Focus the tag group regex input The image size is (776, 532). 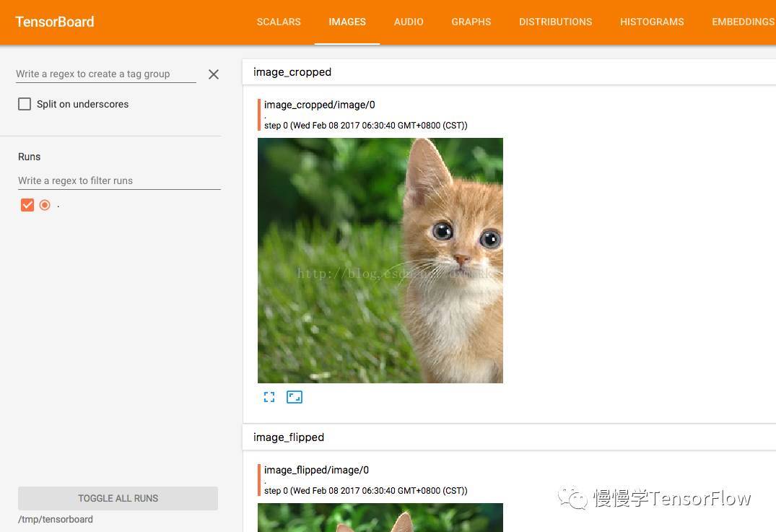pyautogui.click(x=106, y=74)
